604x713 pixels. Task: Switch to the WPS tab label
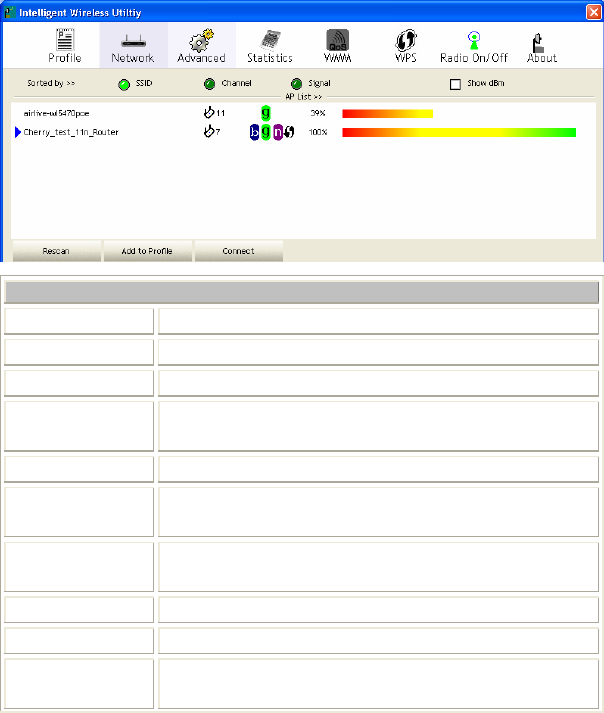(406, 58)
